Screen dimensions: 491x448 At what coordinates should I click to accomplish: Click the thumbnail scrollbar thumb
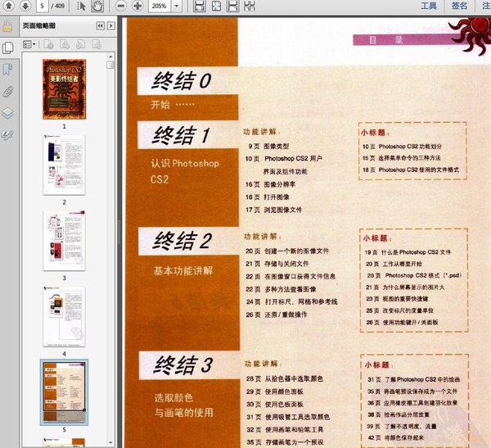[x=110, y=65]
